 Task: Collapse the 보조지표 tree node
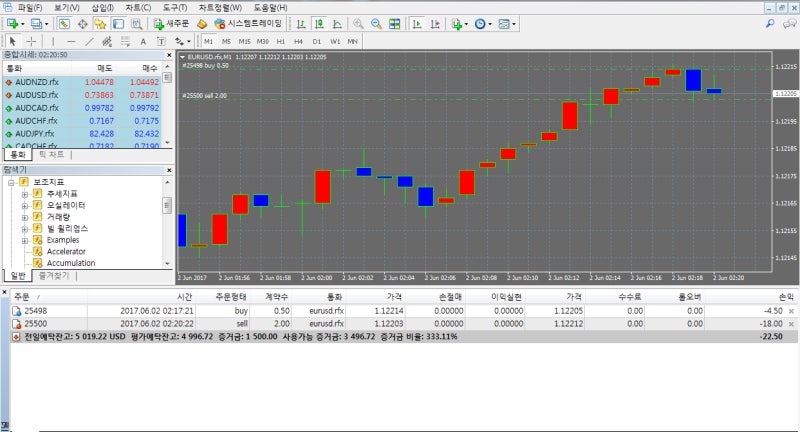(x=11, y=182)
